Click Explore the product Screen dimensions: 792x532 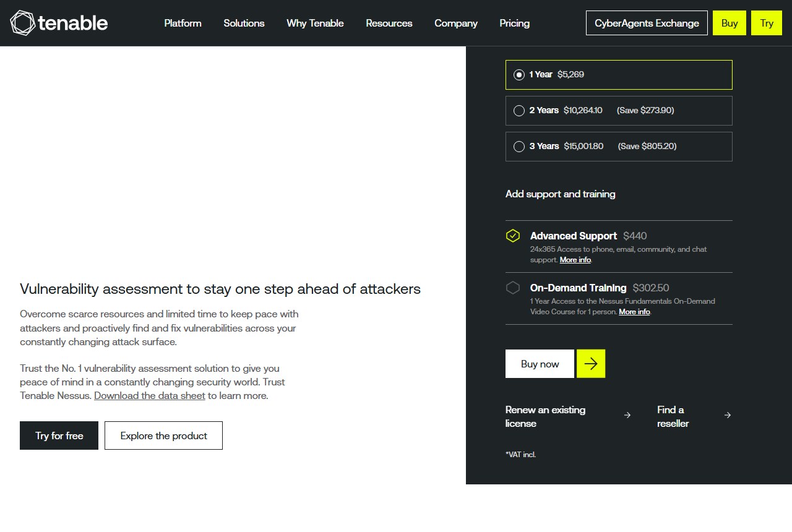pos(163,435)
